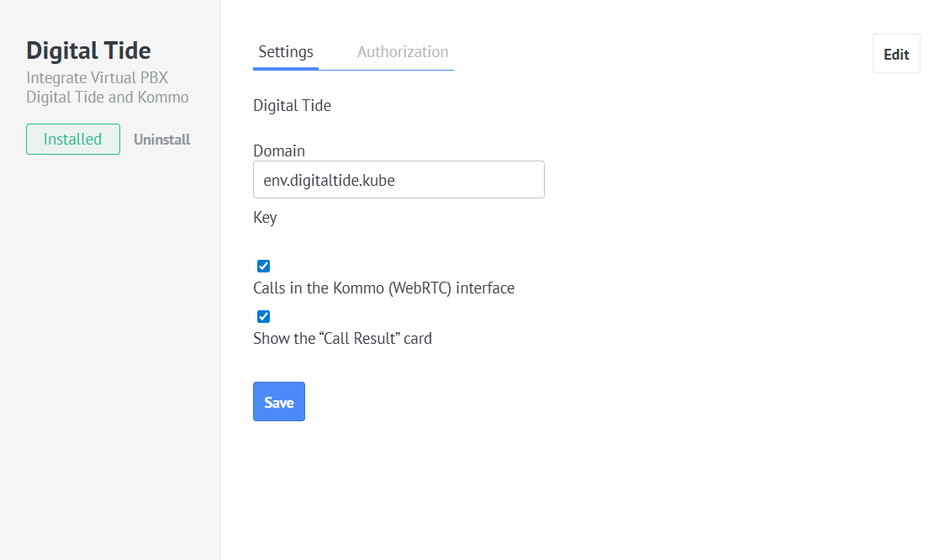Image resolution: width=950 pixels, height=560 pixels.
Task: Click the blue underline beneath Settings tab
Action: coord(286,68)
